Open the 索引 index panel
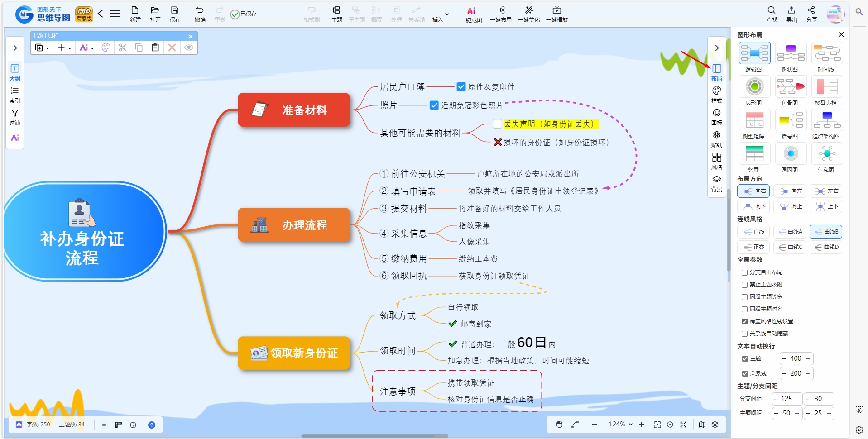868x439 pixels. 15,95
